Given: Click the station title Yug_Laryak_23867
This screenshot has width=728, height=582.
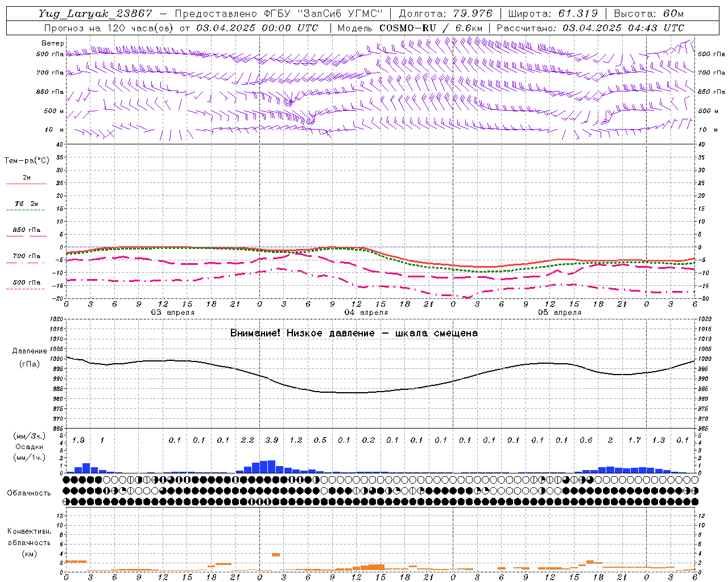Looking at the screenshot, I should [95, 14].
